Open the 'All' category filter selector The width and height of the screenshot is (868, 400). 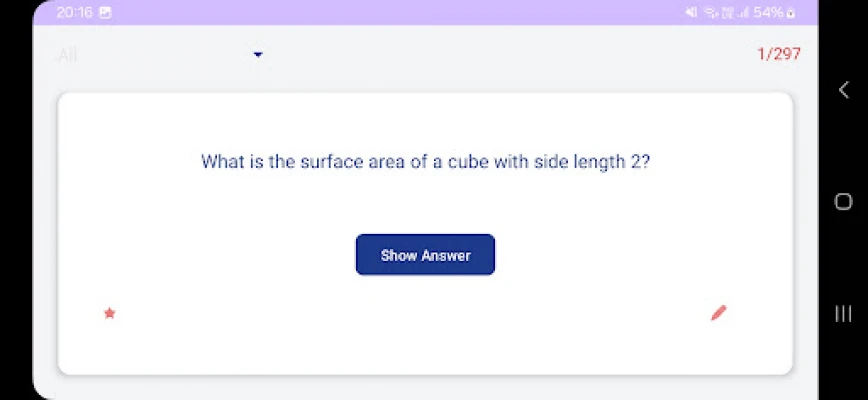pos(161,55)
